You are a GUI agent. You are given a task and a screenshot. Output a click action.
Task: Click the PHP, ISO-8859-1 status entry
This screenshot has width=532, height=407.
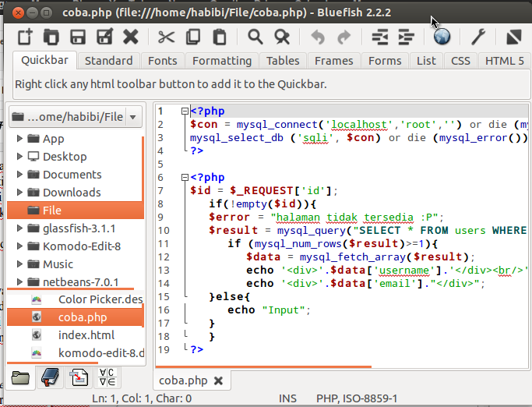357,398
